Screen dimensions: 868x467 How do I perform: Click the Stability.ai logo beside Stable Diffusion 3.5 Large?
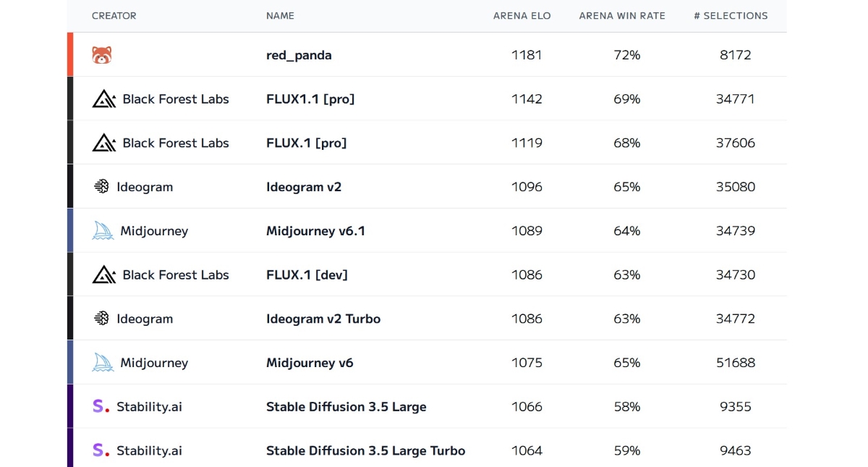coord(101,406)
